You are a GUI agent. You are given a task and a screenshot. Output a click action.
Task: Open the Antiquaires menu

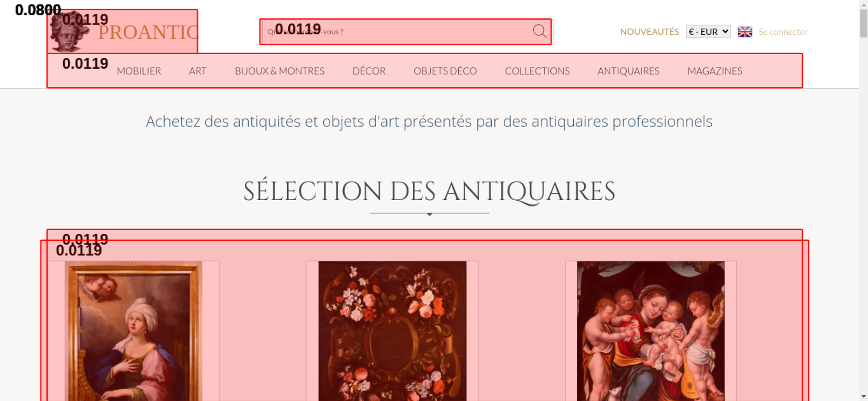(x=628, y=71)
